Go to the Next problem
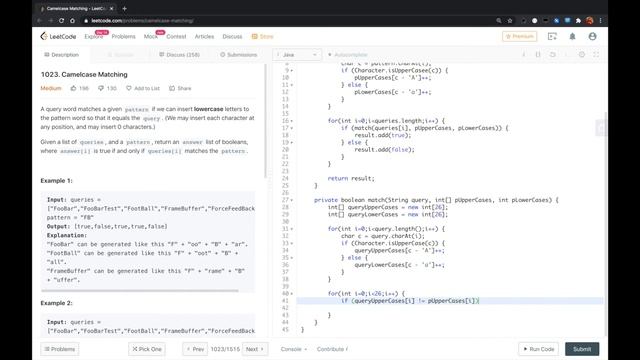The height and width of the screenshot is (360, 640). [x=255, y=349]
